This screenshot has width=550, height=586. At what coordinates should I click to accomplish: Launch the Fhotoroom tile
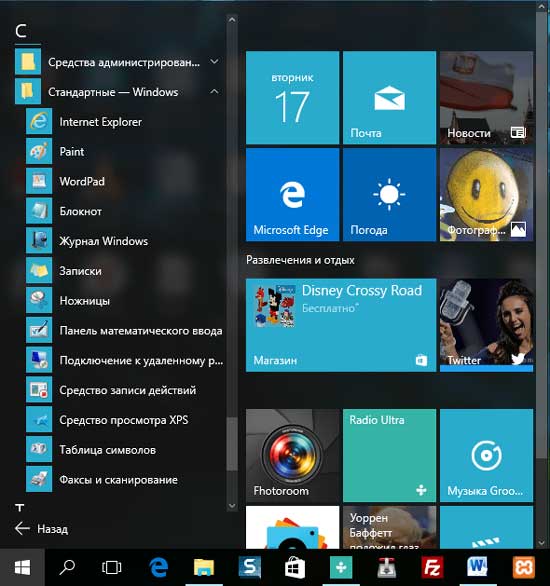292,455
